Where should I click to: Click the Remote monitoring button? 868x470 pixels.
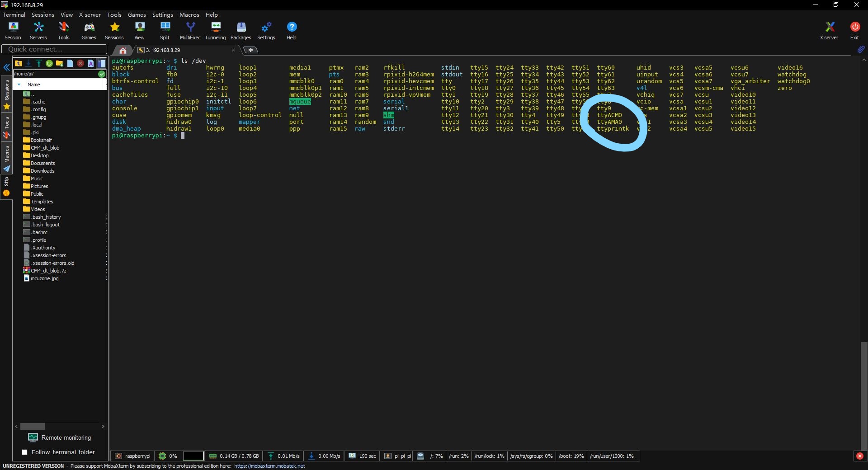pos(60,437)
